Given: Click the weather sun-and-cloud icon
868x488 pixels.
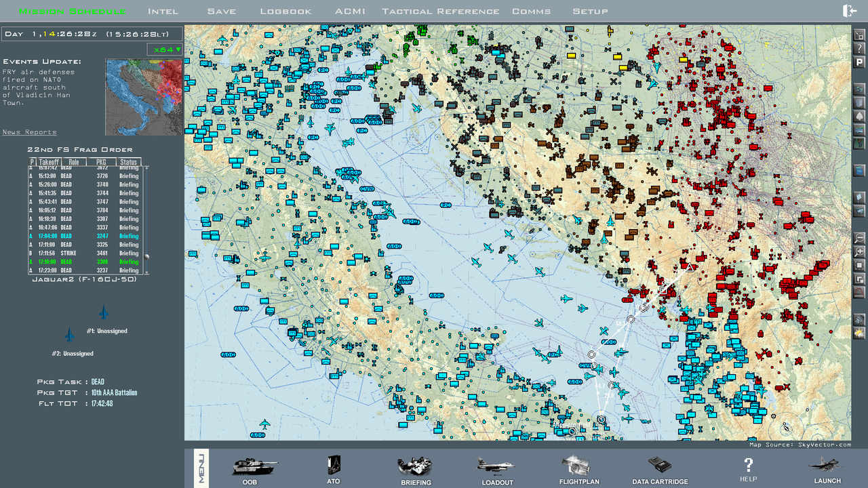Looking at the screenshot, I should tap(859, 333).
